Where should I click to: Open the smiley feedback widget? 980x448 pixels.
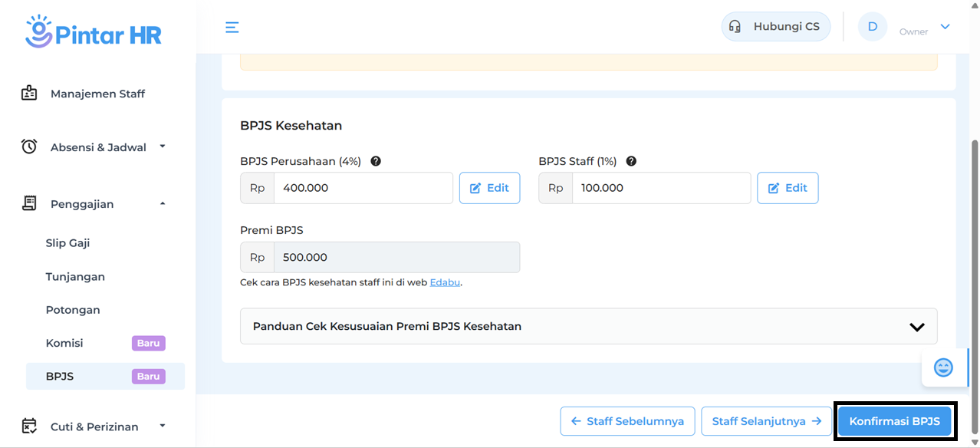pos(942,367)
